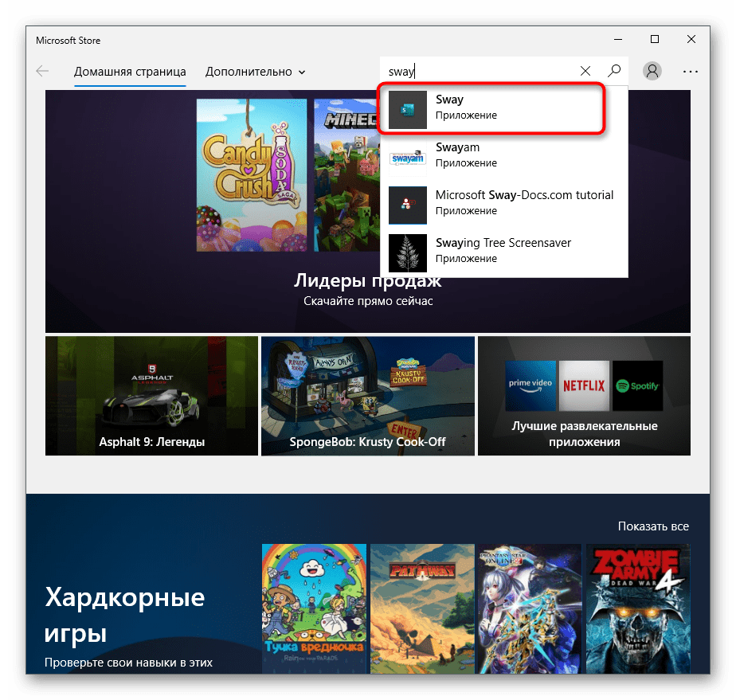
Task: Clear the search field with X icon
Action: pos(585,72)
